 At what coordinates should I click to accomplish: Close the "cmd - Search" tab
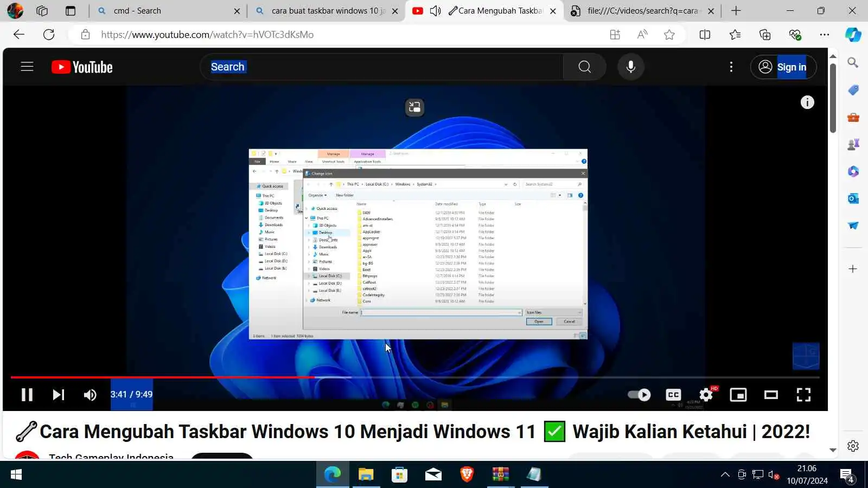point(237,11)
